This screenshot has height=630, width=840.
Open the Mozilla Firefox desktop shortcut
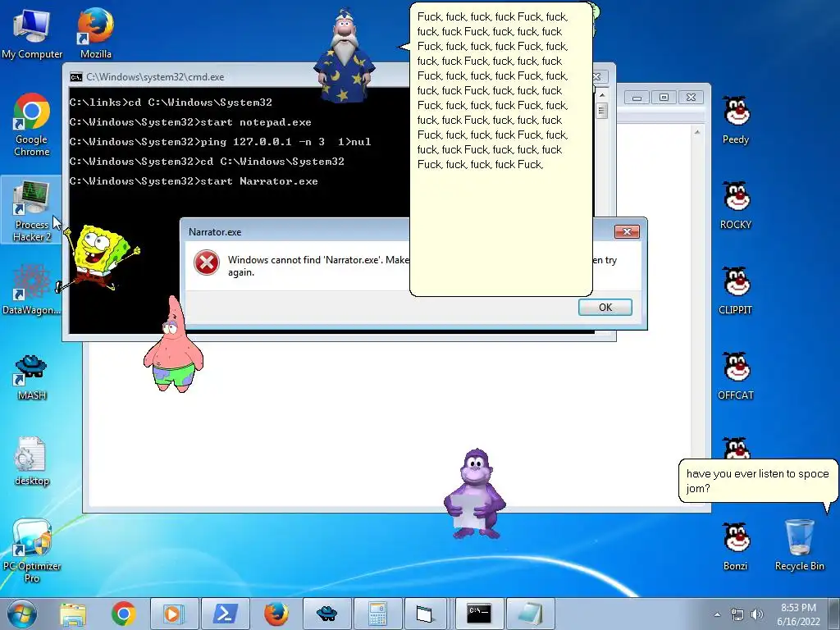pos(95,34)
